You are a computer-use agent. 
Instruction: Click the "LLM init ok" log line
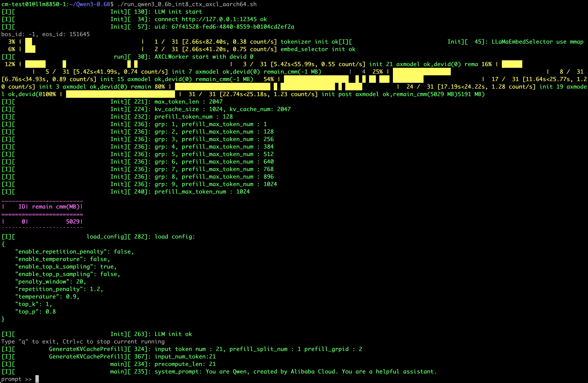(173, 334)
